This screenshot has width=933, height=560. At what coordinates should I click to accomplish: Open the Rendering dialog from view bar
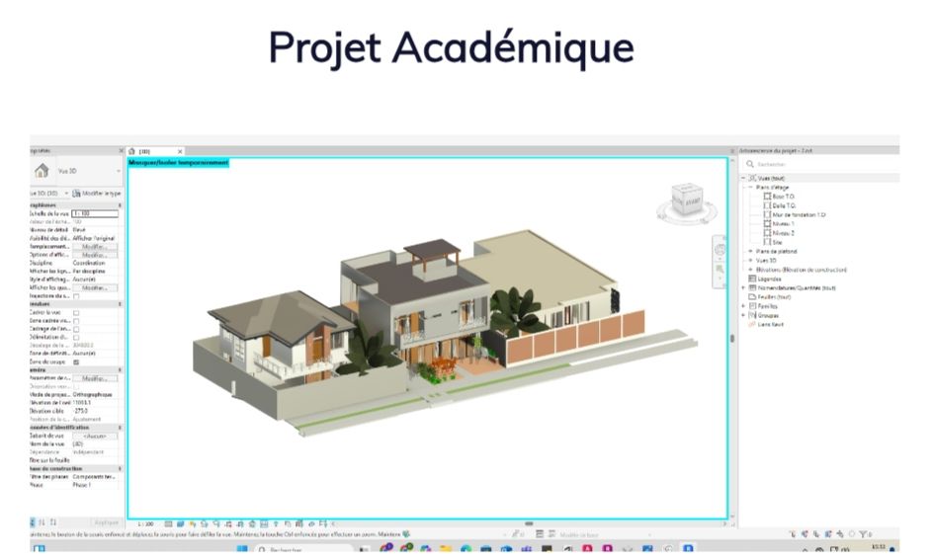[x=216, y=524]
